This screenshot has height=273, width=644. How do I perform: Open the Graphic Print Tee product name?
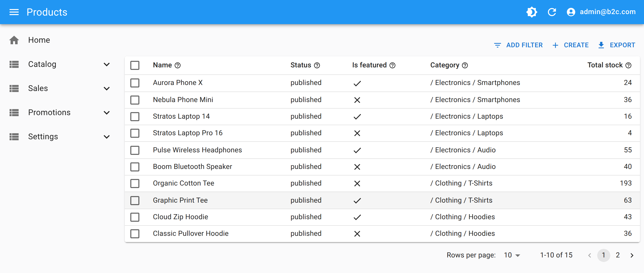coord(180,200)
